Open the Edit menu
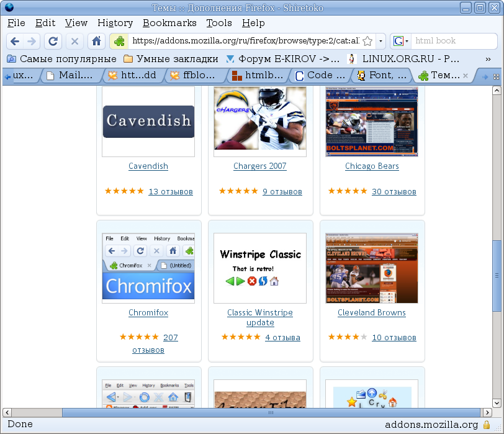The height and width of the screenshot is (434, 504). (45, 23)
